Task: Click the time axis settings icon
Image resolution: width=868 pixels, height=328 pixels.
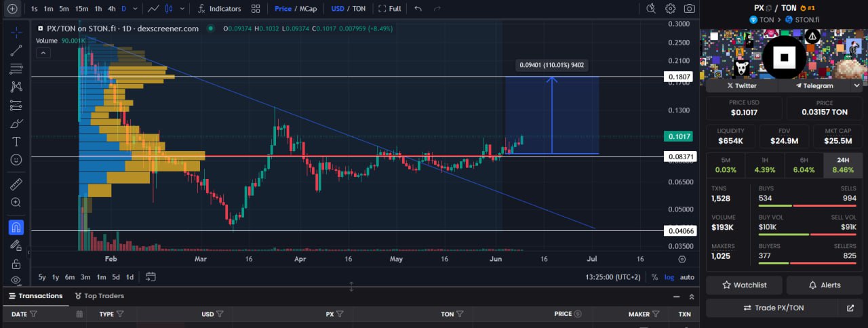Action: (x=682, y=259)
